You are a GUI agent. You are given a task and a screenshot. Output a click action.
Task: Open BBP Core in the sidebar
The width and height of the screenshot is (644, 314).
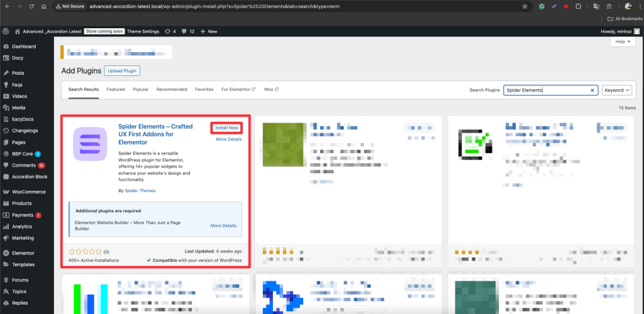click(22, 154)
